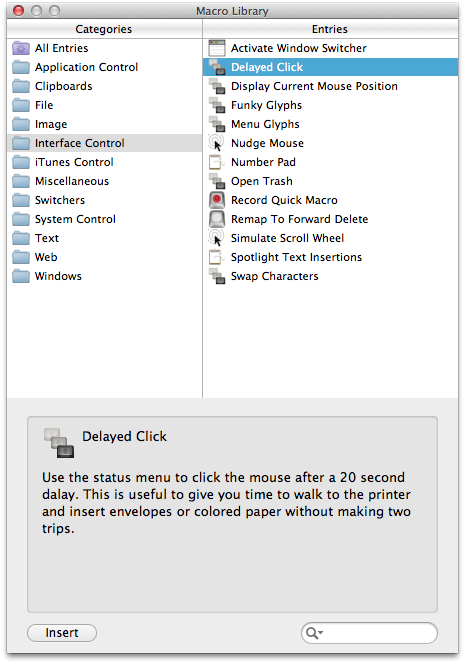
Task: Click the Open Trash macro icon
Action: tap(217, 181)
